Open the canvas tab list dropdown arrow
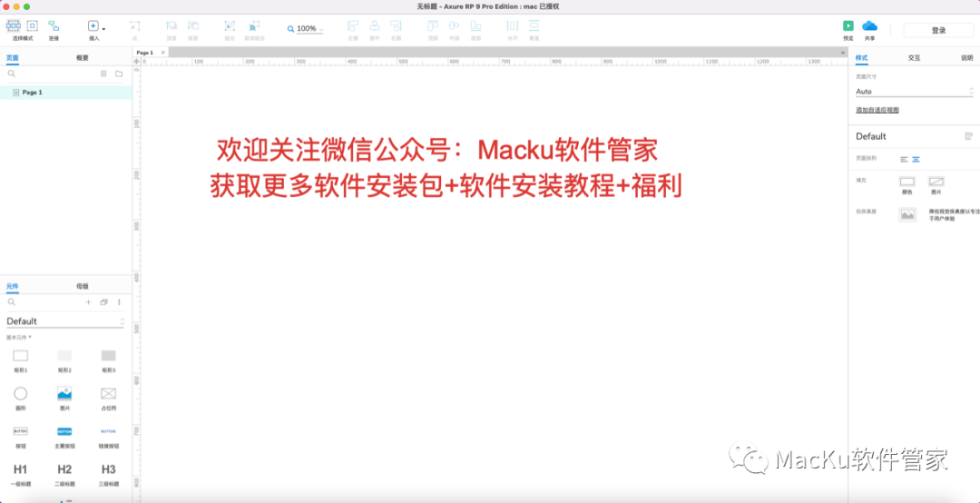The width and height of the screenshot is (980, 503). pyautogui.click(x=842, y=54)
